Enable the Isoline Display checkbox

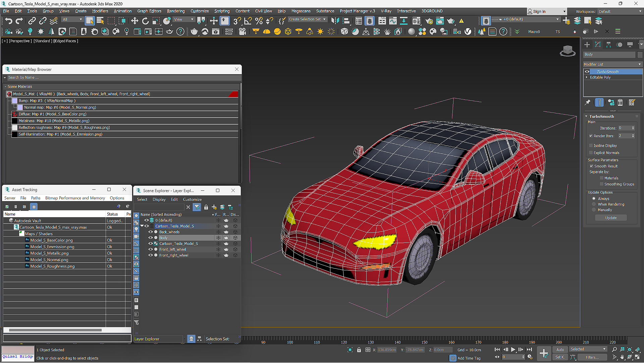591,146
